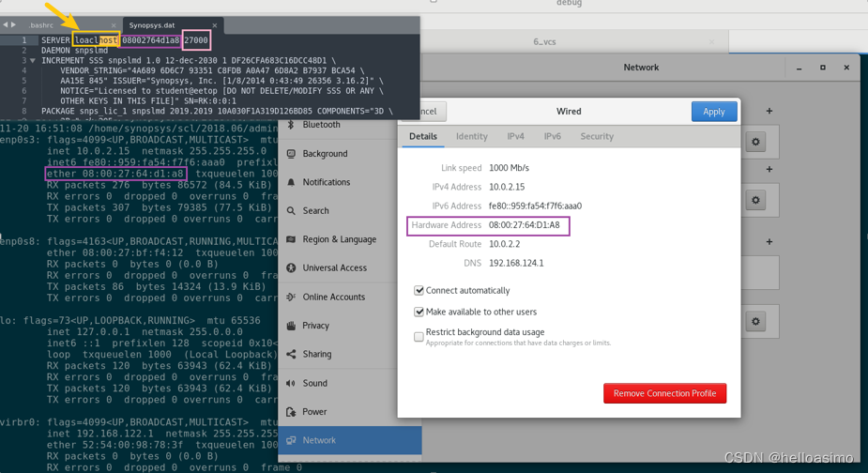Screen dimensions: 868x473
Task: Open the .bashrc editor tab
Action: (41, 25)
